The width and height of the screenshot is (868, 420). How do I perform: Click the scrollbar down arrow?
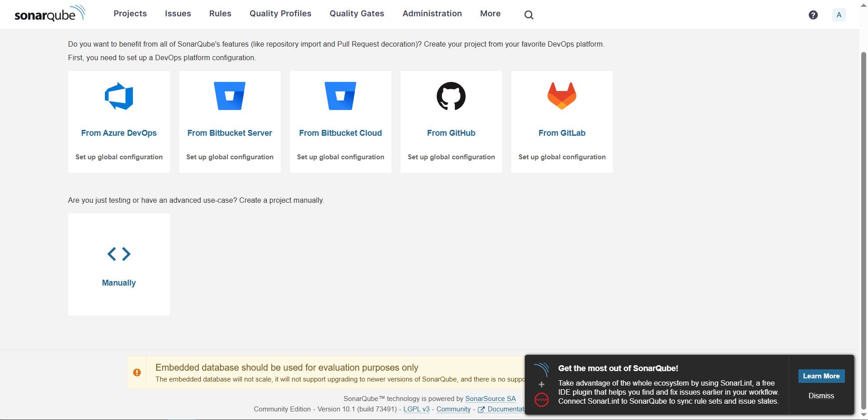tap(863, 415)
